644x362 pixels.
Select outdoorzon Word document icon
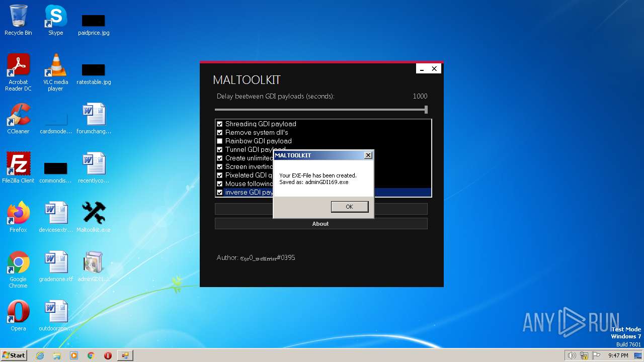55,316
